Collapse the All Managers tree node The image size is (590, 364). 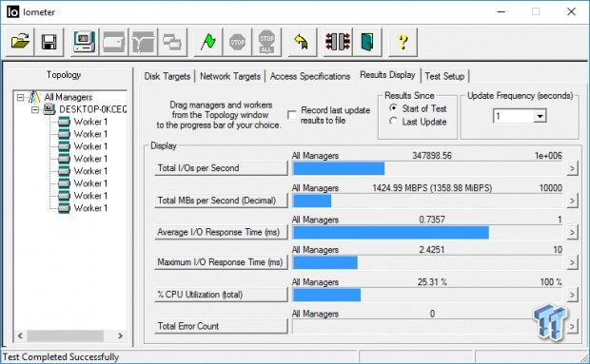tap(20, 98)
